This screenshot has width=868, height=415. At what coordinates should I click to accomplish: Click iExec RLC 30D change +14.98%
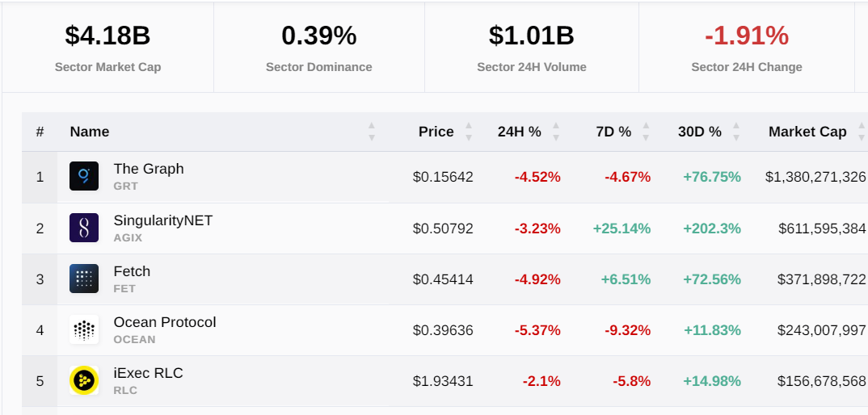[712, 381]
